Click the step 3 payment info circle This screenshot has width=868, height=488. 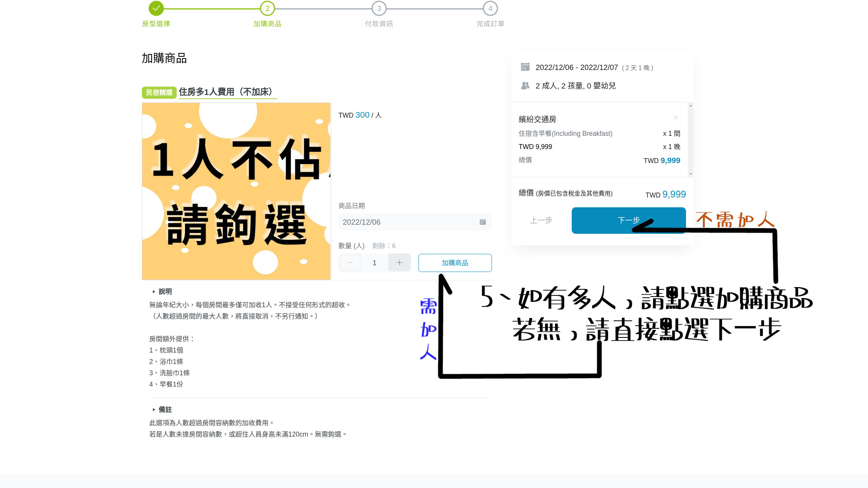pos(379,8)
